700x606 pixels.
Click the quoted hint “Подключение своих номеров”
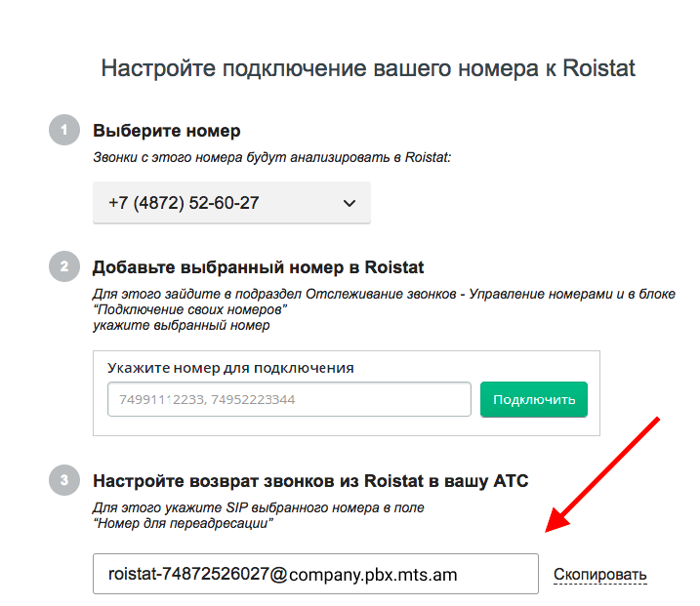pyautogui.click(x=189, y=309)
